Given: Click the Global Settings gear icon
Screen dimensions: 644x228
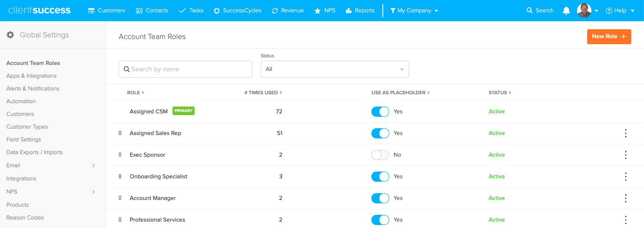Looking at the screenshot, I should point(10,35).
